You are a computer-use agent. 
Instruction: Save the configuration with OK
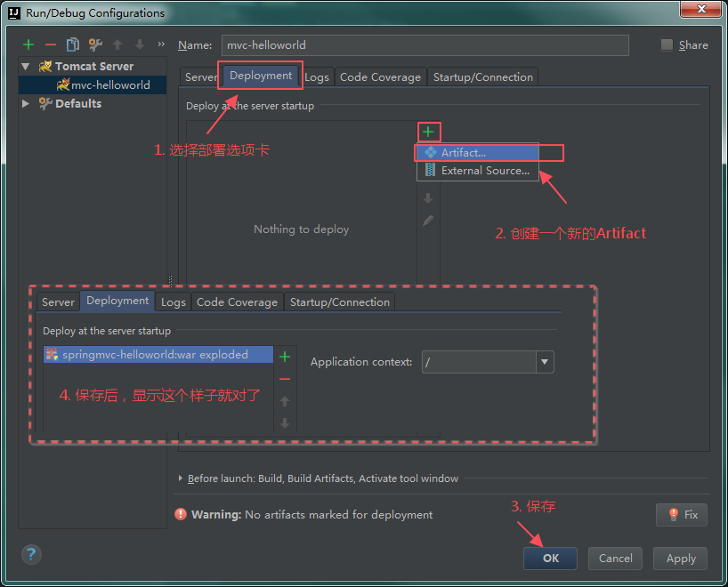pyautogui.click(x=549, y=559)
